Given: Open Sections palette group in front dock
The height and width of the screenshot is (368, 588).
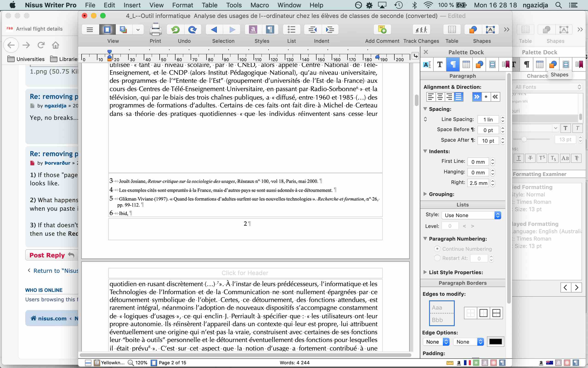Looking at the screenshot, I should (492, 64).
